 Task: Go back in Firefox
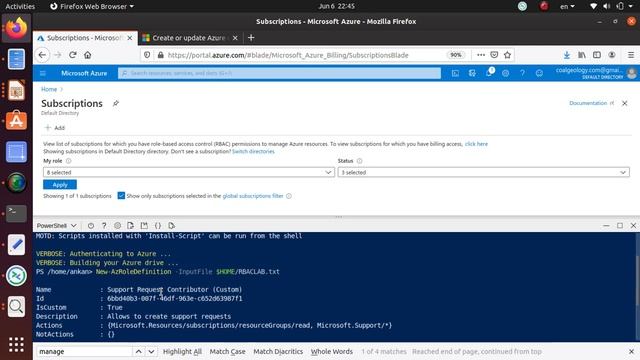point(42,55)
